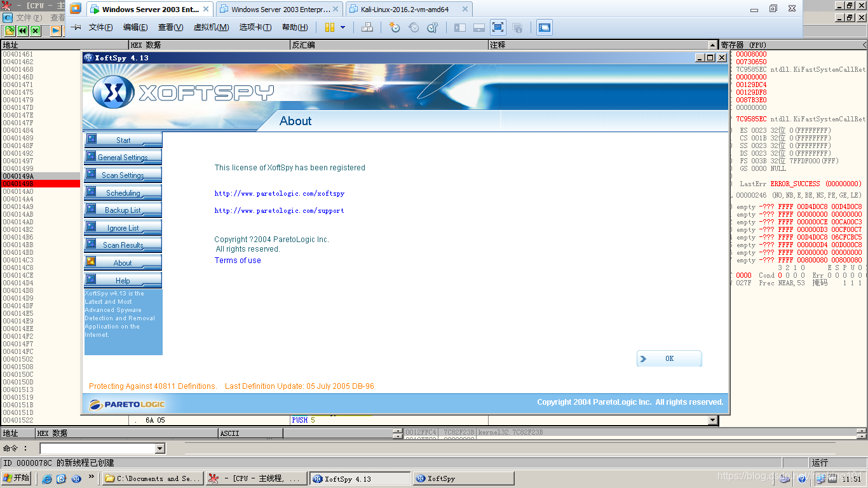Select About in the XoftSpy sidebar
This screenshot has height=488, width=868.
pos(123,262)
